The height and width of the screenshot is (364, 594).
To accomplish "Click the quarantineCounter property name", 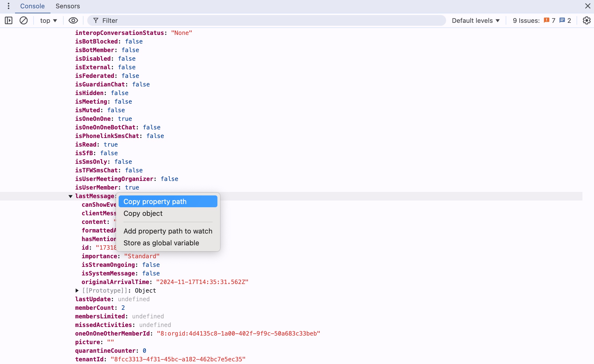I will tap(105, 351).
